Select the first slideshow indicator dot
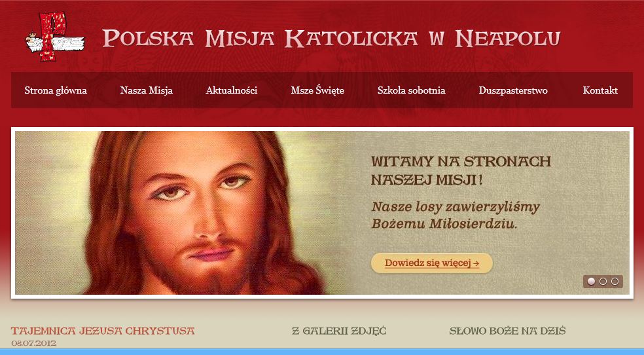644x355 pixels. click(x=591, y=282)
